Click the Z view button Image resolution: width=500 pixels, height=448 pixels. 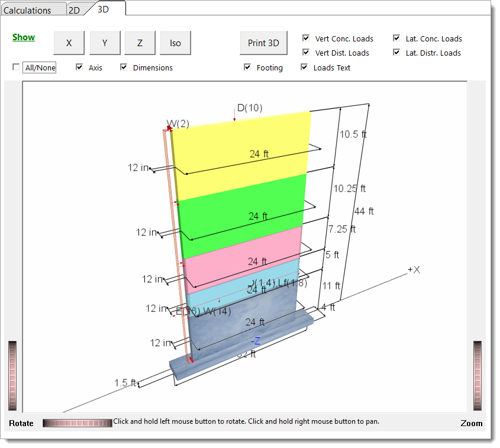140,43
